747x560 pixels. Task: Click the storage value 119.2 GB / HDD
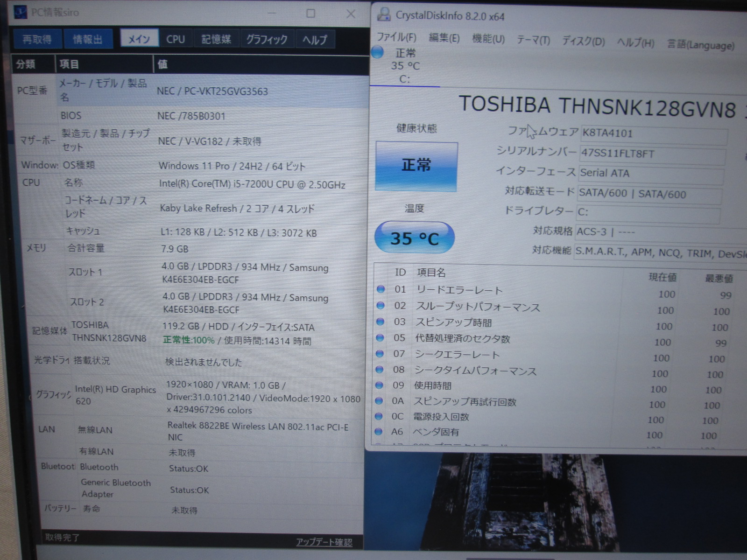point(239,327)
